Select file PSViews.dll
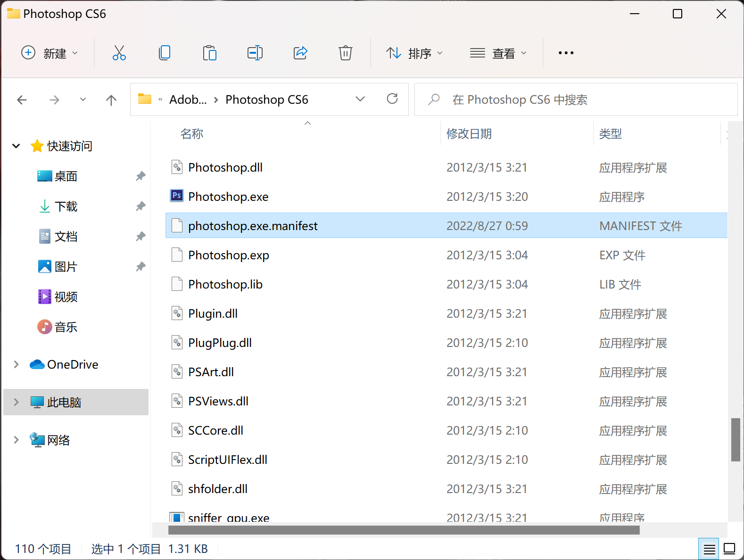Viewport: 744px width, 560px height. click(218, 401)
